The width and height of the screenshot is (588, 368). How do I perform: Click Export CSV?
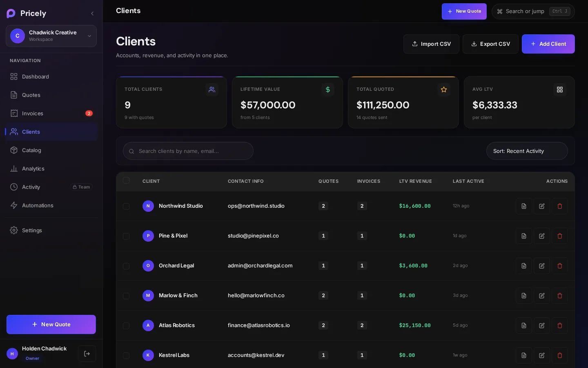[x=490, y=44]
